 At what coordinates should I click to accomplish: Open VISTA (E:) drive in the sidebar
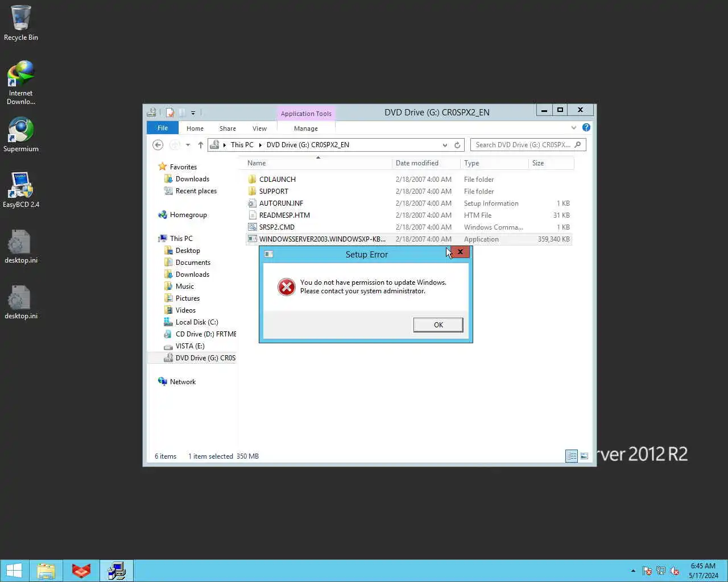tap(189, 346)
